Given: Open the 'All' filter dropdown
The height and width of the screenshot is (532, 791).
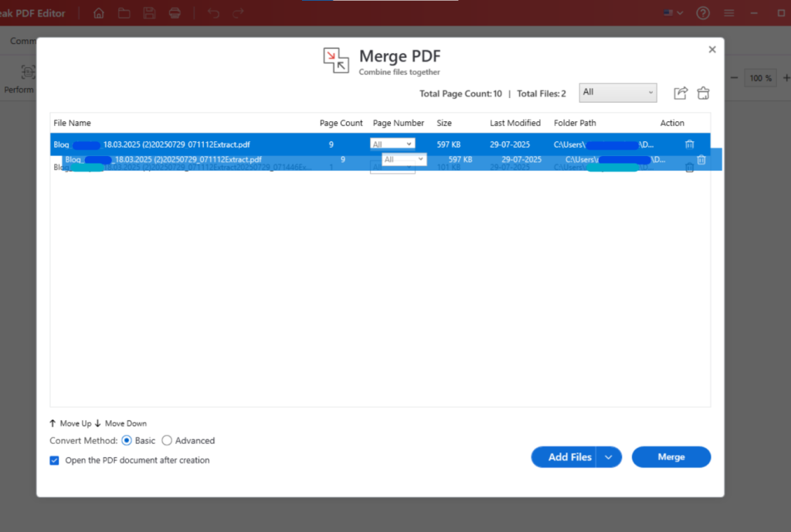Looking at the screenshot, I should pyautogui.click(x=617, y=92).
